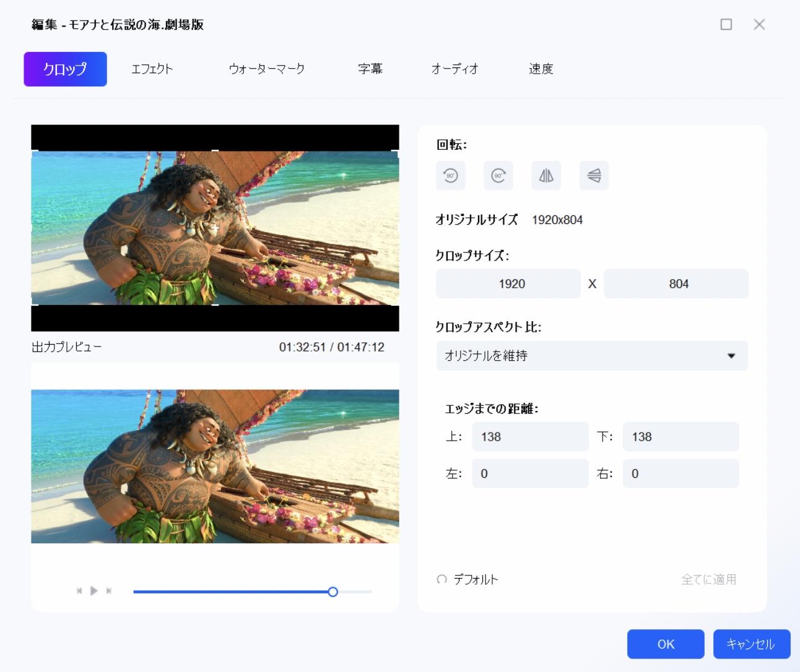Click the キャンセル button
This screenshot has height=672, width=800.
[x=752, y=644]
